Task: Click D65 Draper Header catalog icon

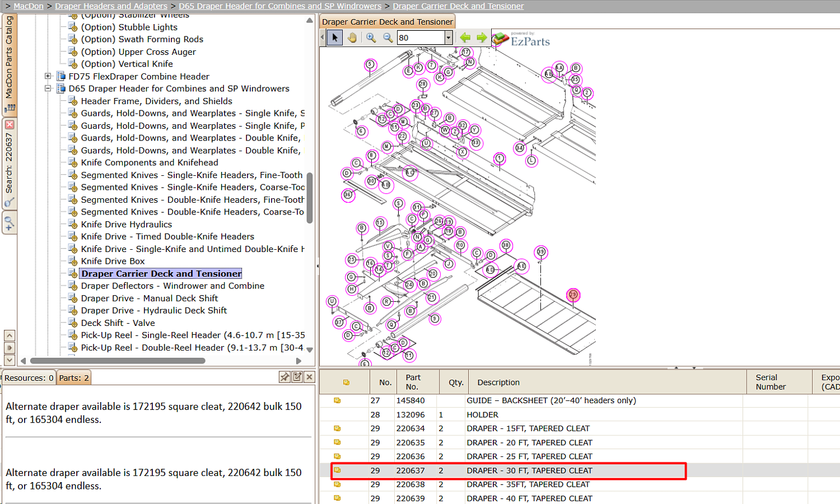Action: (61, 88)
